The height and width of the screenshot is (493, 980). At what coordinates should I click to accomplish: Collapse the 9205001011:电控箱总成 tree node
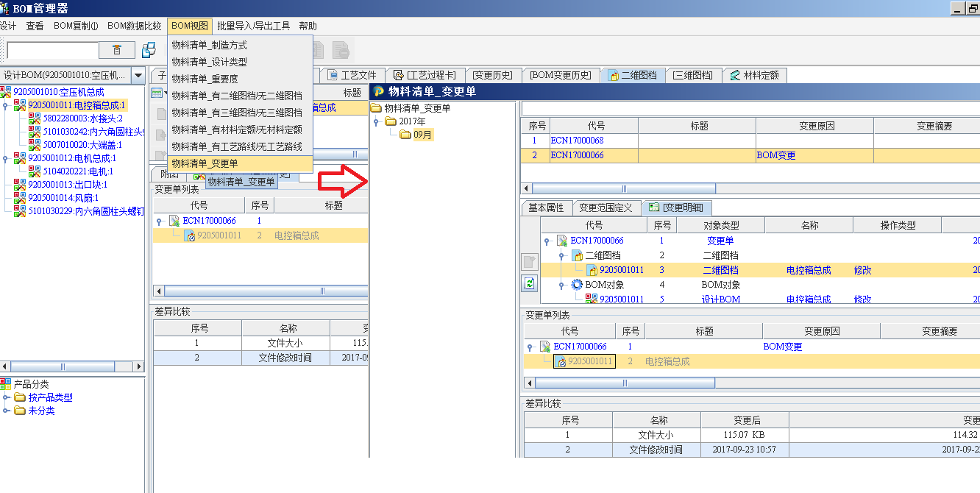click(6, 106)
